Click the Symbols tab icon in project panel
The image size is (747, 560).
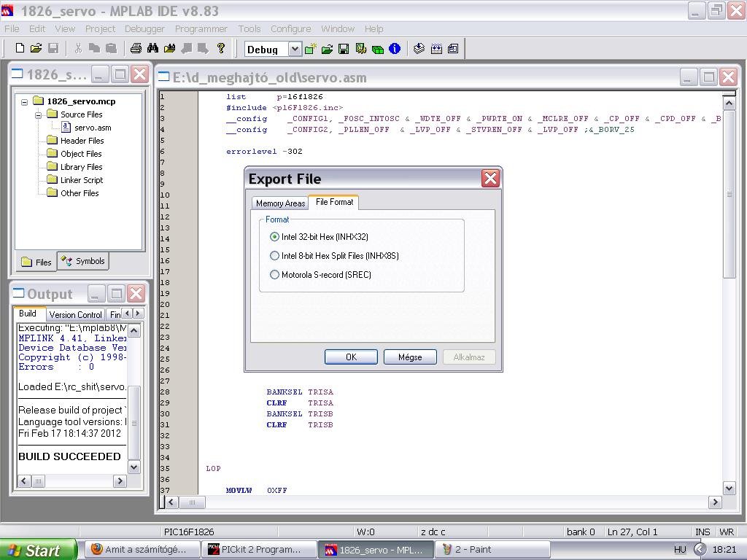66,260
